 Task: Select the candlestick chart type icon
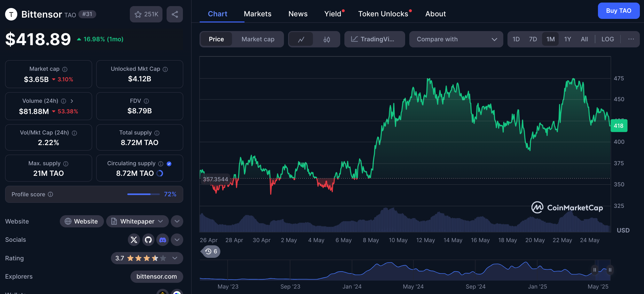click(326, 39)
